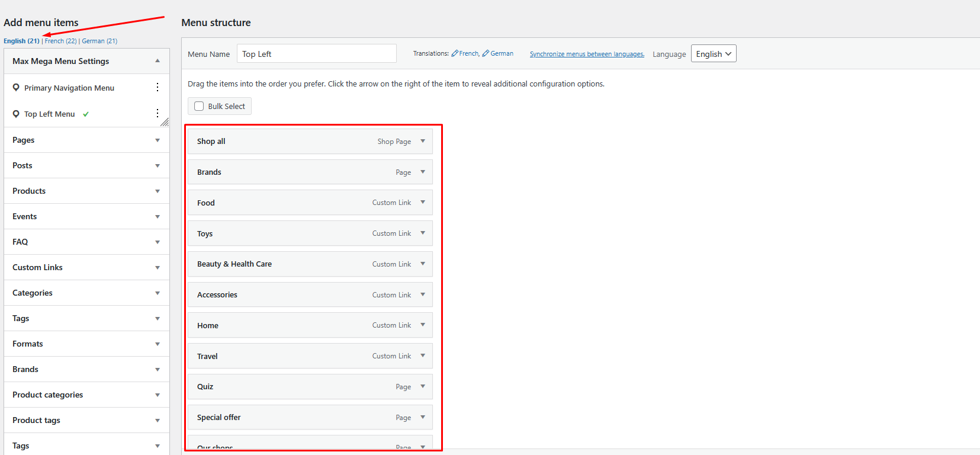Enable the Bulk Select checkbox

(200, 106)
